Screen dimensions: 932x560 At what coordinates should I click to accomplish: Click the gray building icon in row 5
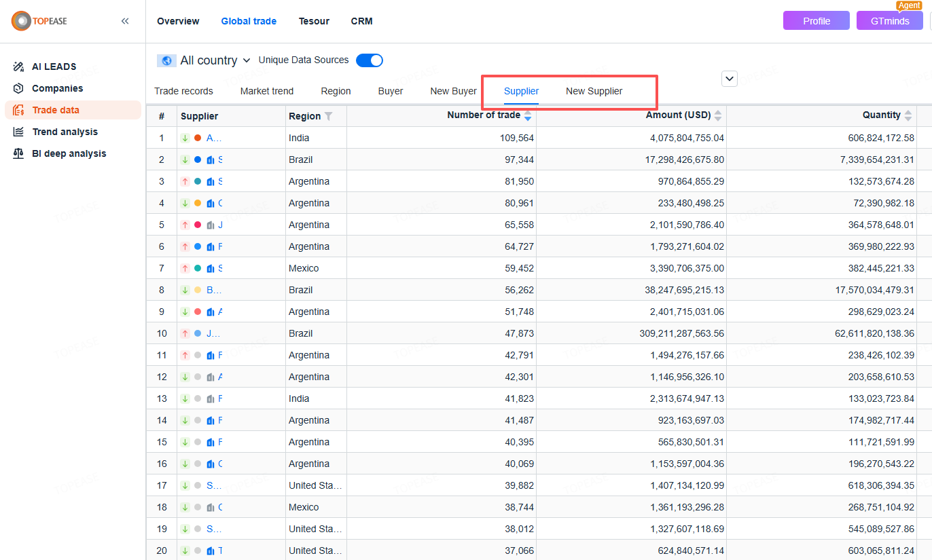[211, 225]
